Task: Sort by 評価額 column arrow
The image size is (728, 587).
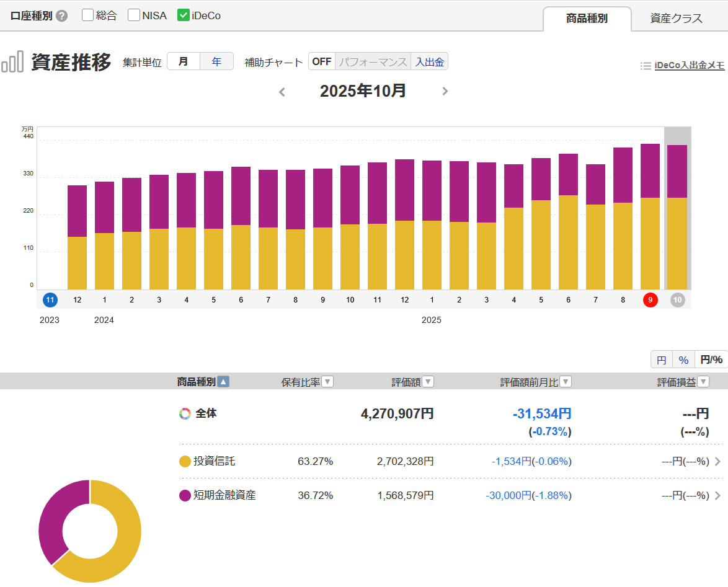Action: (428, 382)
